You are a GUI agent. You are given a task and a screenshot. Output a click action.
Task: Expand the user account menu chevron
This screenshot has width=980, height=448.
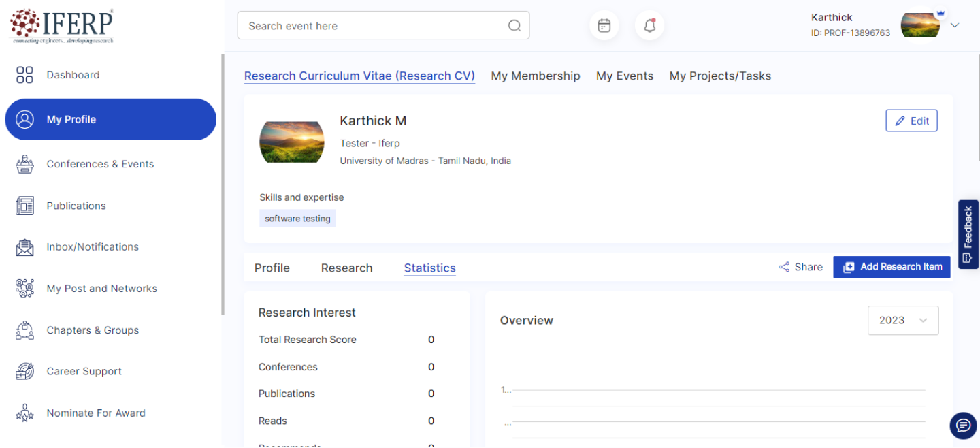(x=955, y=25)
